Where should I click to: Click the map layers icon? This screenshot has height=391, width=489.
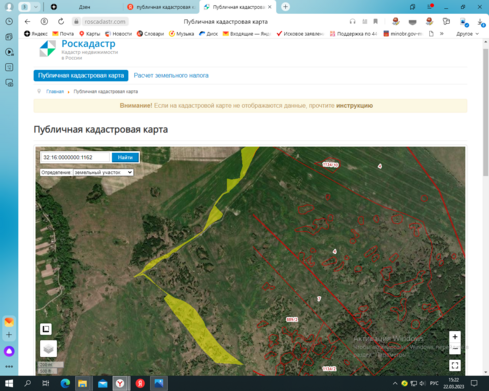(49, 349)
